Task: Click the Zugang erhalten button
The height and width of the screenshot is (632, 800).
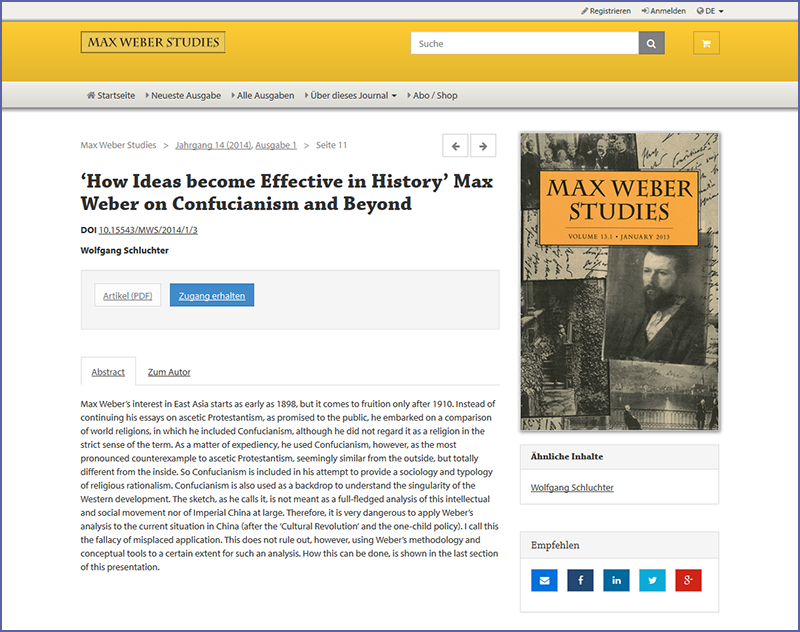Action: click(x=212, y=296)
